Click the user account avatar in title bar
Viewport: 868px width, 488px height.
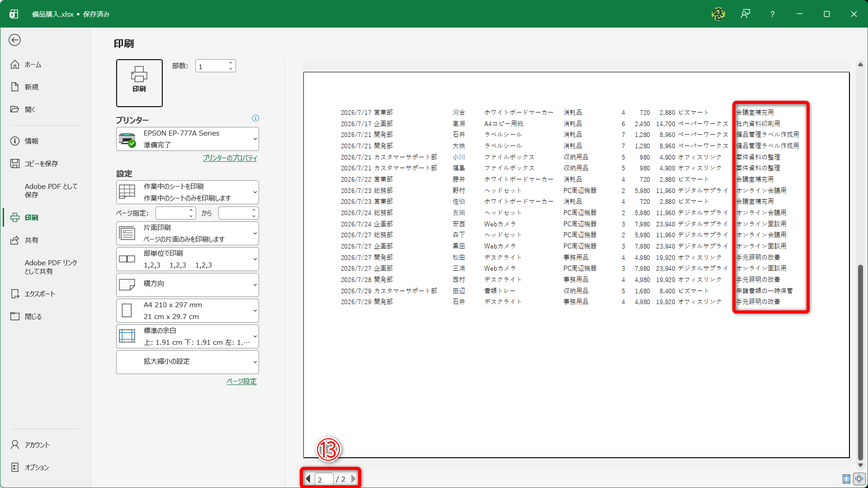(x=718, y=14)
